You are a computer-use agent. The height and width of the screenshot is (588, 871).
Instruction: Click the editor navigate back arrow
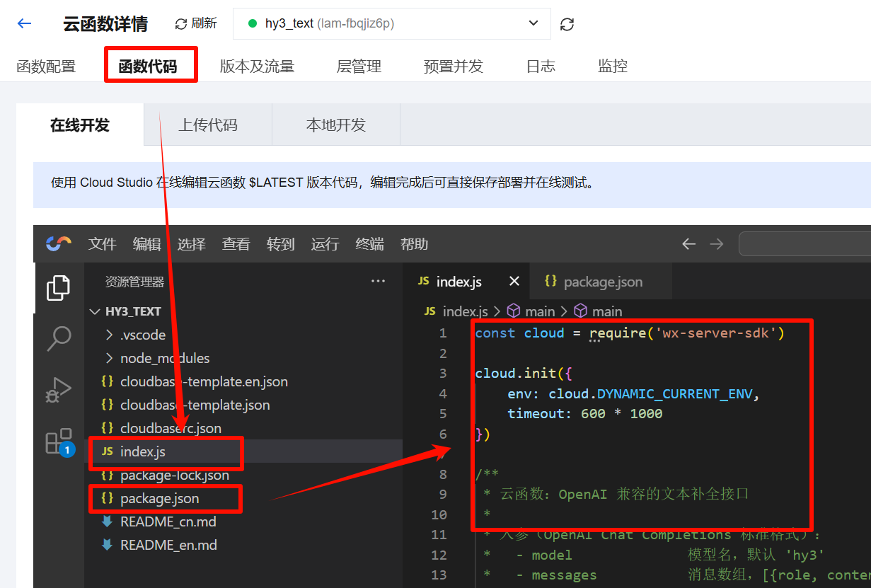coord(688,244)
